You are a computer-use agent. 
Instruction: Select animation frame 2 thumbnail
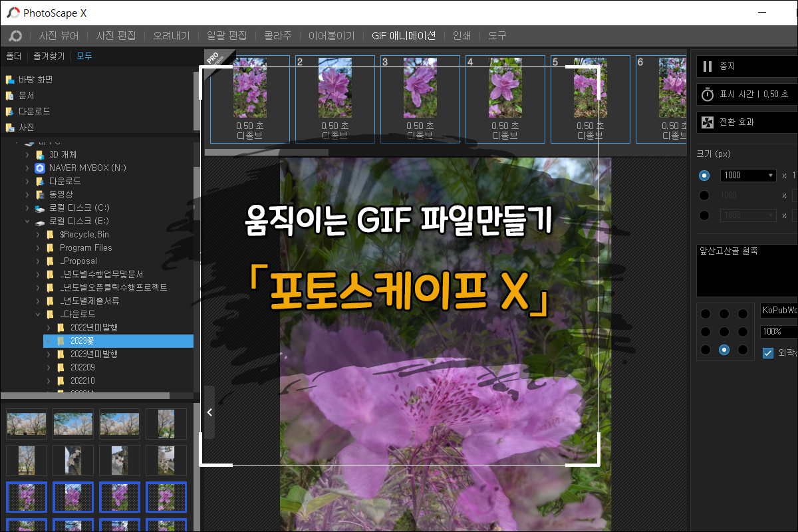pos(335,100)
